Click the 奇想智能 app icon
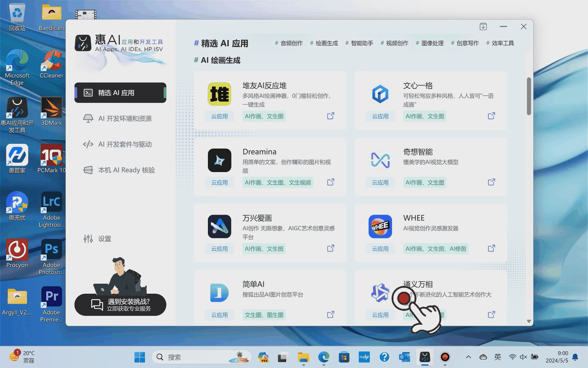Screen dimensions: 588x368 tap(380, 160)
